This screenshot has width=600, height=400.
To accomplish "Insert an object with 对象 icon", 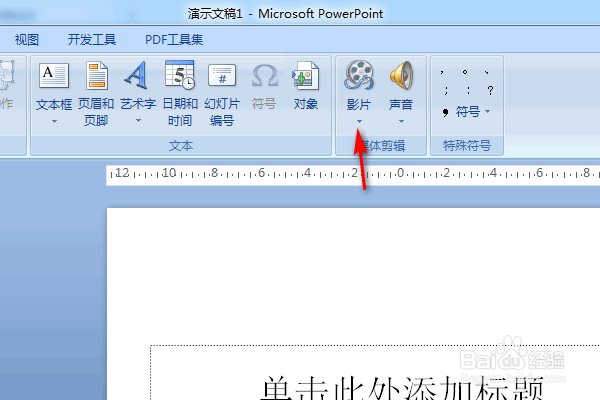I will (x=305, y=76).
